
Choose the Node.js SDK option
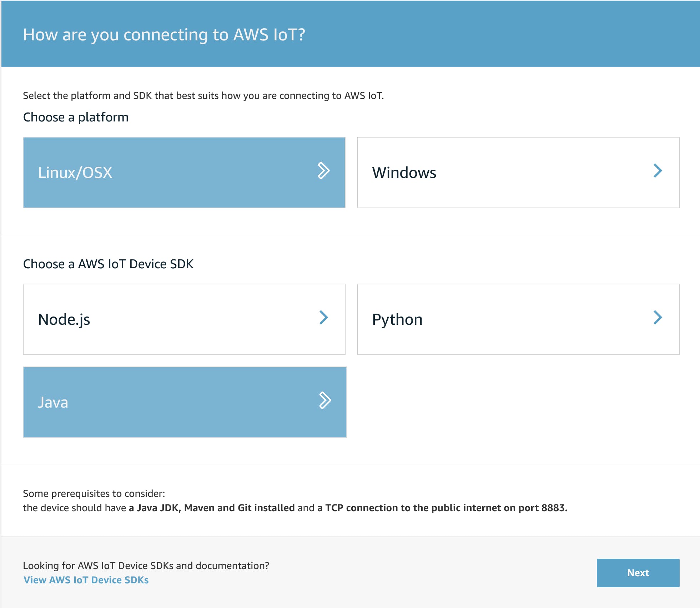(x=184, y=319)
